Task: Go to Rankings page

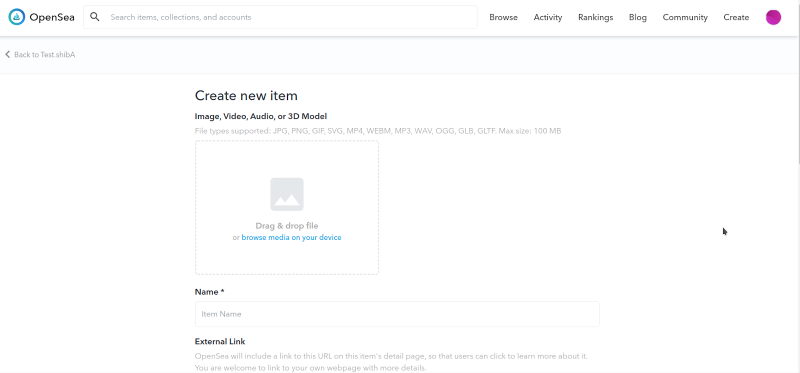Action: pos(595,17)
